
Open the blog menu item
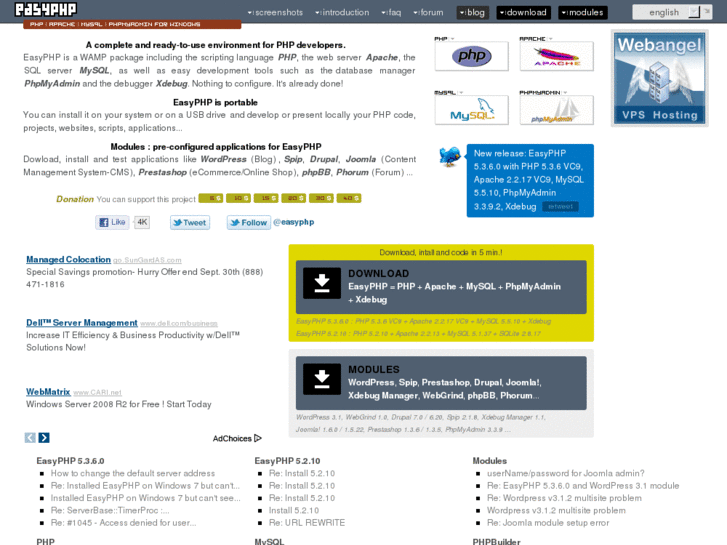pos(472,13)
